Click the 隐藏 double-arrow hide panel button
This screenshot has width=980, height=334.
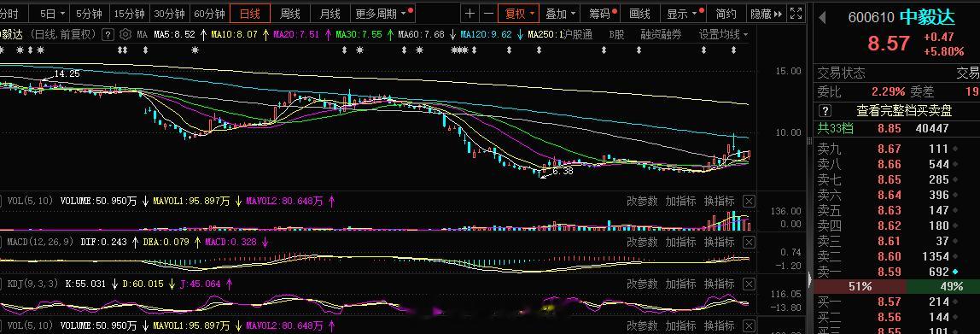click(766, 14)
